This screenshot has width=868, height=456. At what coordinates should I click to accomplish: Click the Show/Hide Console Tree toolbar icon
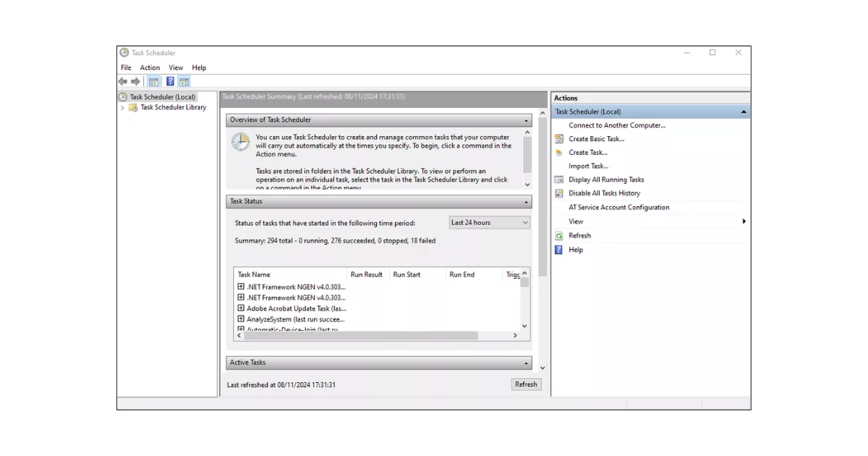click(153, 81)
